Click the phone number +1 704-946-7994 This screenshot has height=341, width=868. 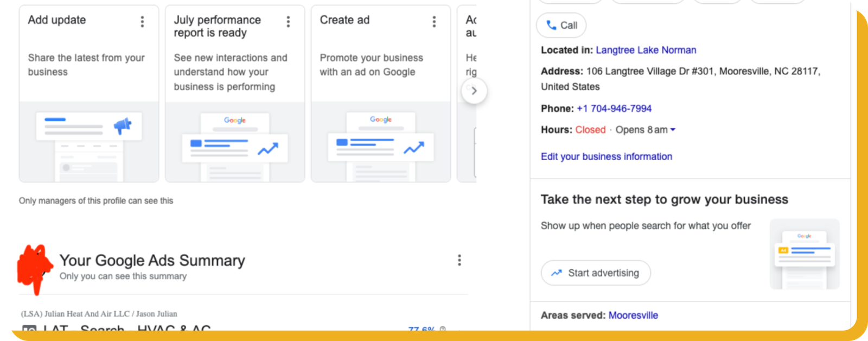click(614, 109)
